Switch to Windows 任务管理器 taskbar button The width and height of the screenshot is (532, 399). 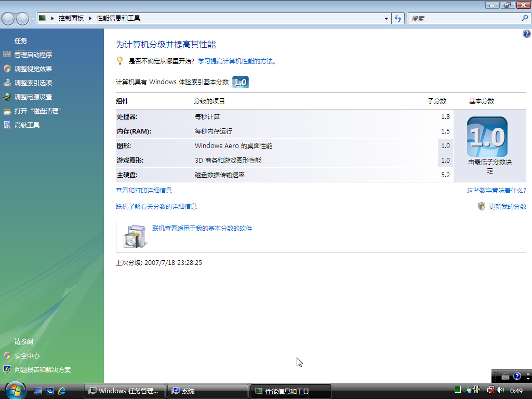pos(125,391)
